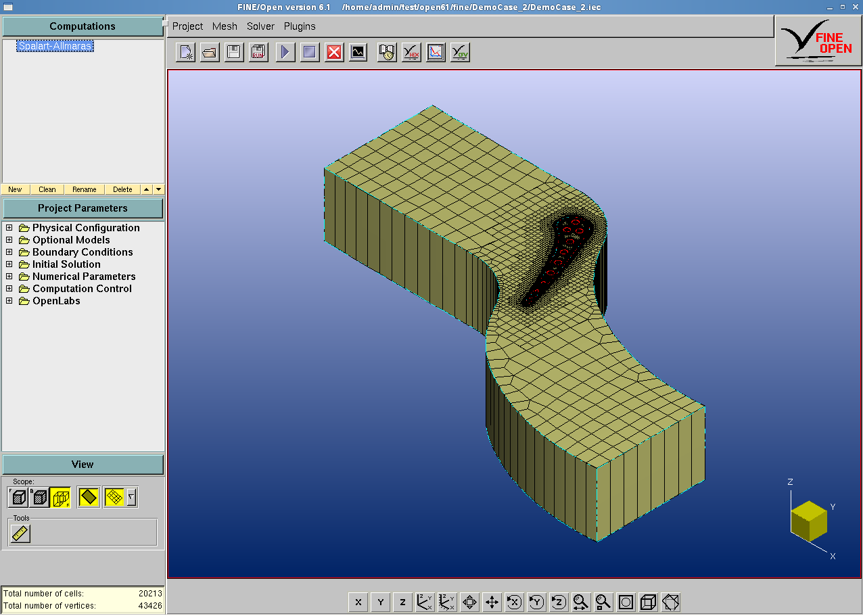Expand the Initial Solution node

(x=9, y=264)
